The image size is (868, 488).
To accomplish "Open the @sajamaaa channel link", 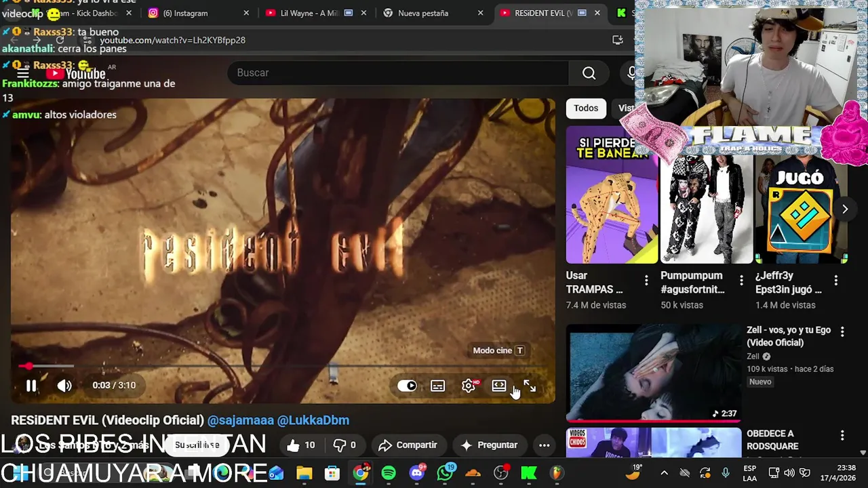I will pyautogui.click(x=240, y=420).
